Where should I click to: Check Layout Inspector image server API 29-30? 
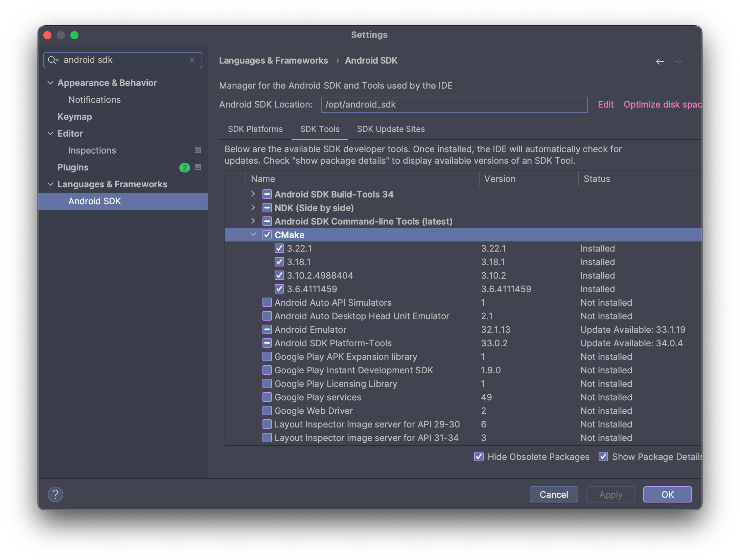tap(267, 424)
